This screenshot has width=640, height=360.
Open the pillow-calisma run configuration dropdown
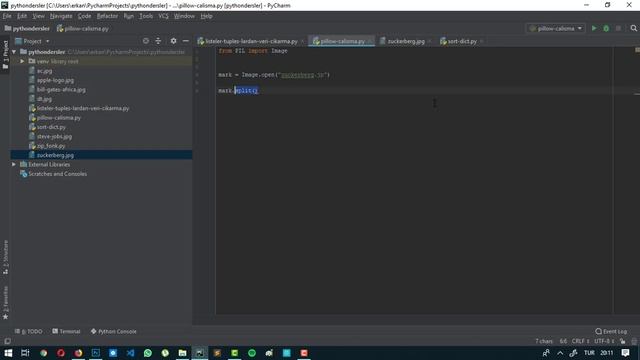tap(556, 28)
